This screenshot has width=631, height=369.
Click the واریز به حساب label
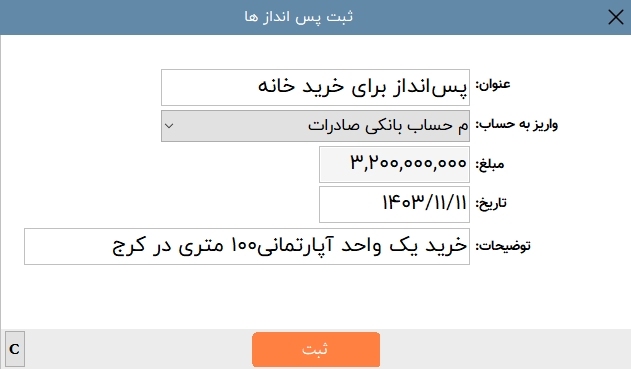click(x=517, y=124)
